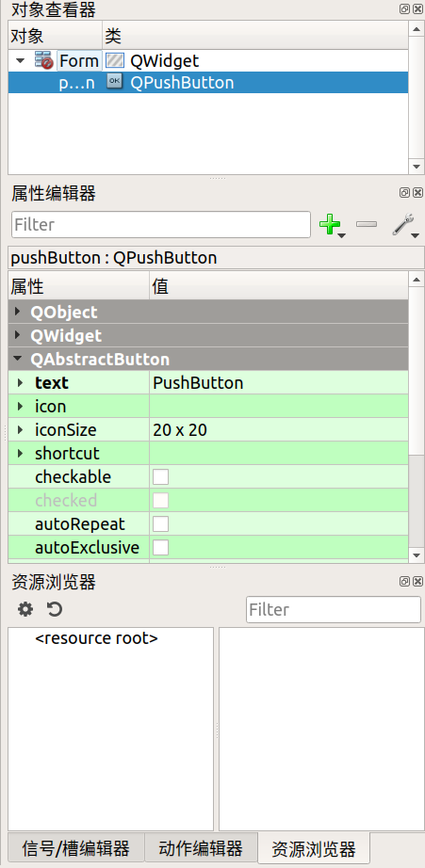Click the 对象 column header
The width and height of the screenshot is (425, 868).
[x=56, y=36]
